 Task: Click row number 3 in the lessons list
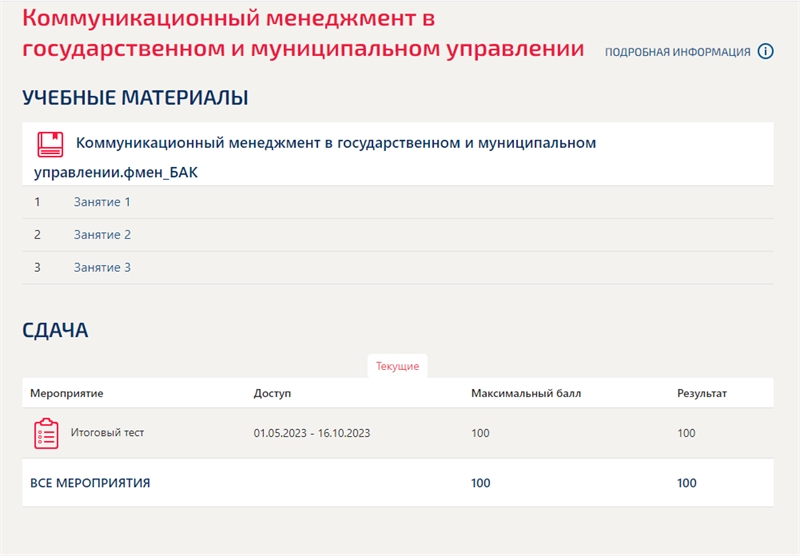click(x=37, y=267)
